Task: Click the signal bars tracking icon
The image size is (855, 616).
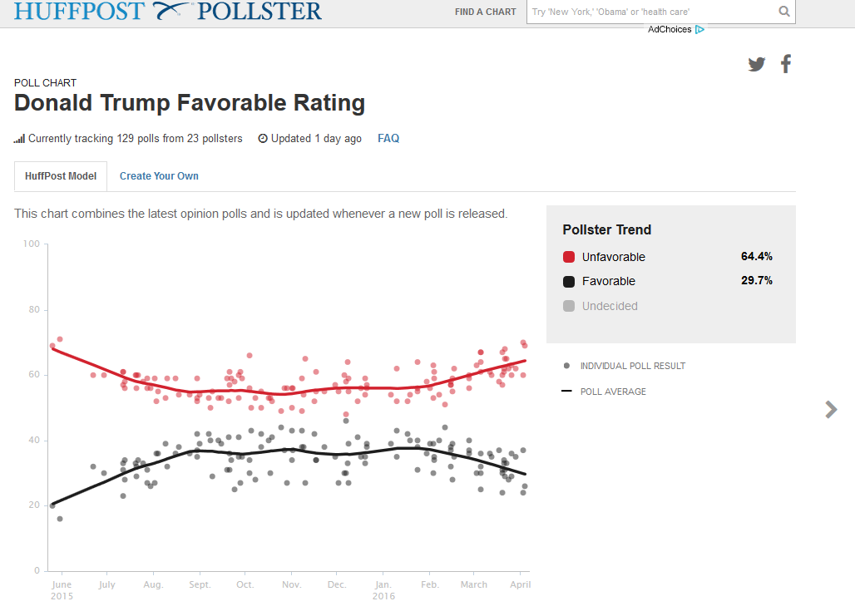Action: pyautogui.click(x=19, y=139)
